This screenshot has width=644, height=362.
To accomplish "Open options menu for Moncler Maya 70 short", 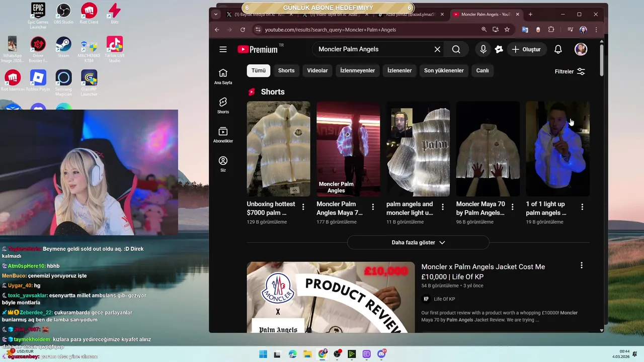I will [512, 207].
